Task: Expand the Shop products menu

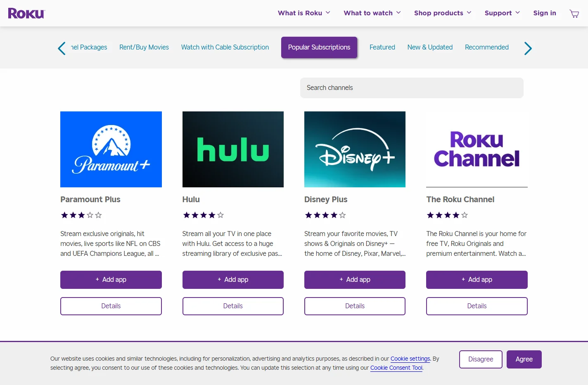Action: [x=443, y=13]
